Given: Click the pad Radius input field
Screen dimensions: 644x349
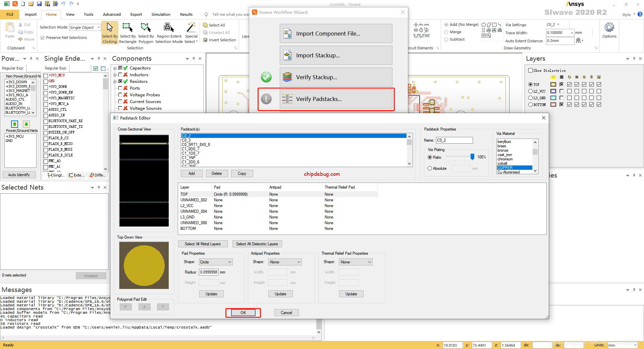Looking at the screenshot, I should (x=209, y=272).
